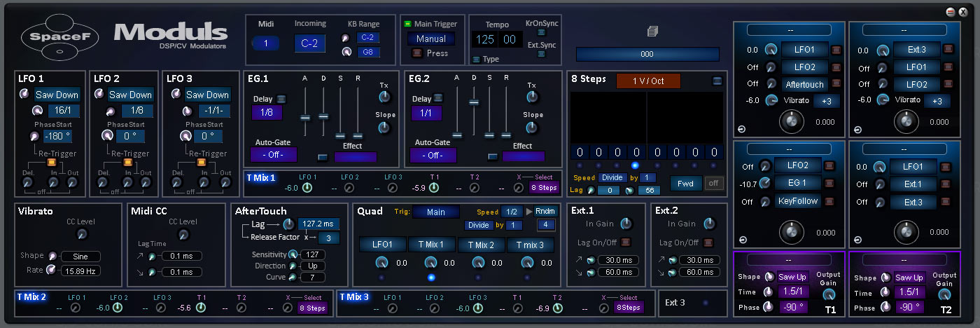Click the 8 Steps Lag knob

pos(591,191)
